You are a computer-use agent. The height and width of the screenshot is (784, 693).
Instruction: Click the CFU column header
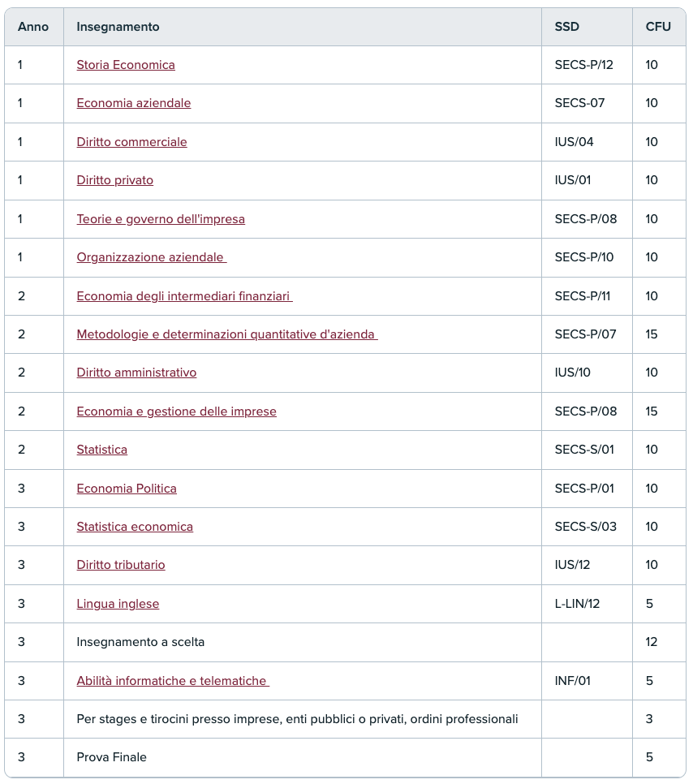coord(658,27)
